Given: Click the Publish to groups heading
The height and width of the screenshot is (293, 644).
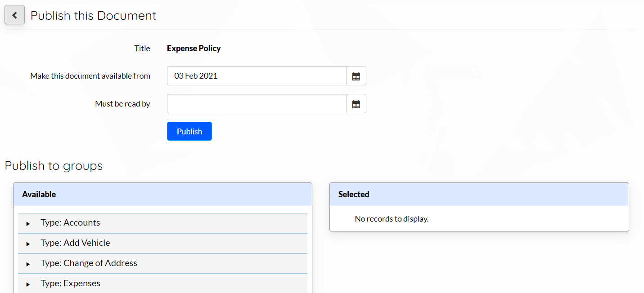Looking at the screenshot, I should (54, 166).
